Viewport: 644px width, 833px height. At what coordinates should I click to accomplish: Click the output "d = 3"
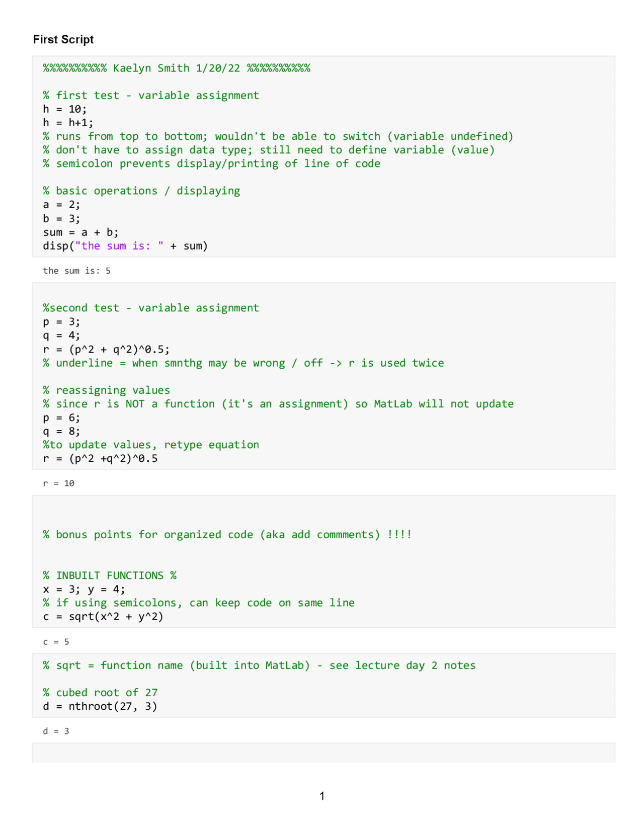tap(56, 731)
